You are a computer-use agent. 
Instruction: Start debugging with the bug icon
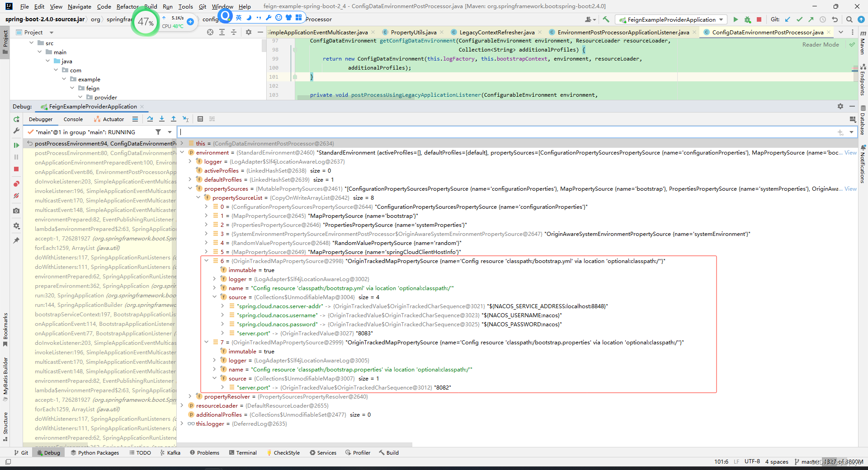tap(746, 19)
